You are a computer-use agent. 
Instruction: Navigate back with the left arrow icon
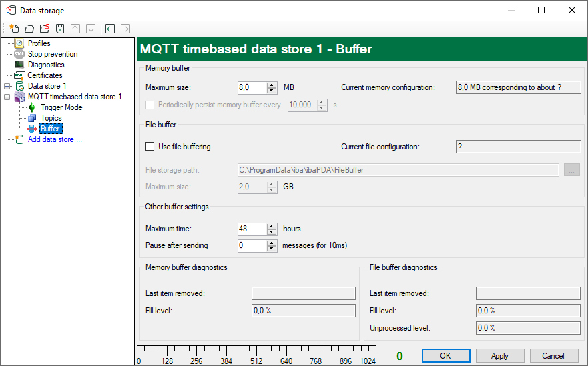(110, 29)
